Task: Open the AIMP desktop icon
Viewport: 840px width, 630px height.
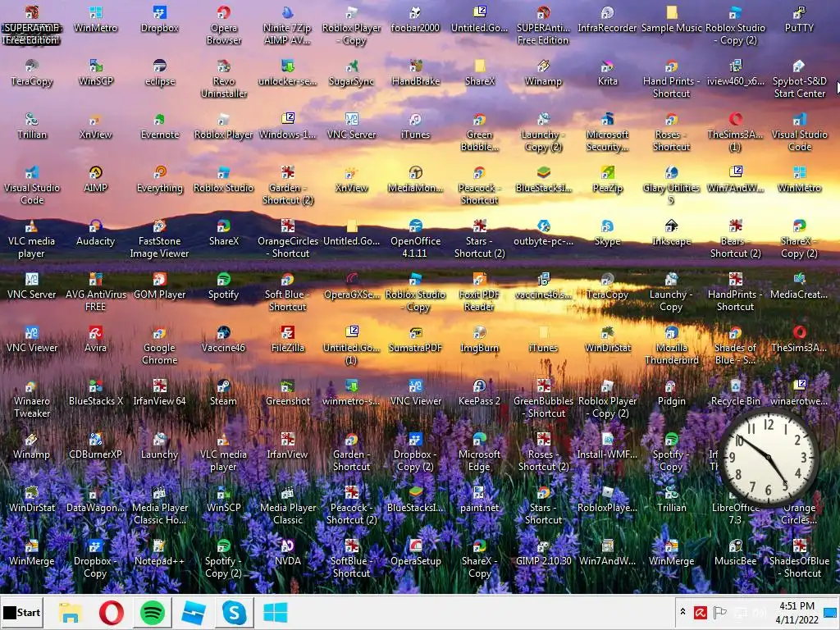Action: click(95, 180)
